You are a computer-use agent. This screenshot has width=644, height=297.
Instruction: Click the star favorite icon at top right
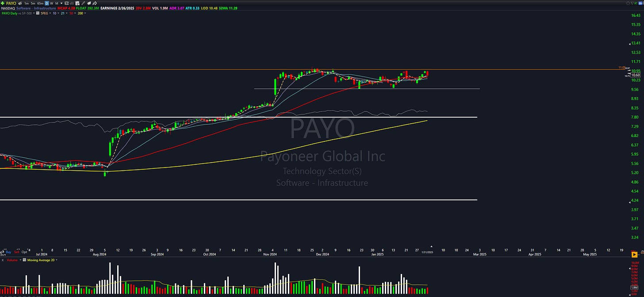tap(628, 3)
